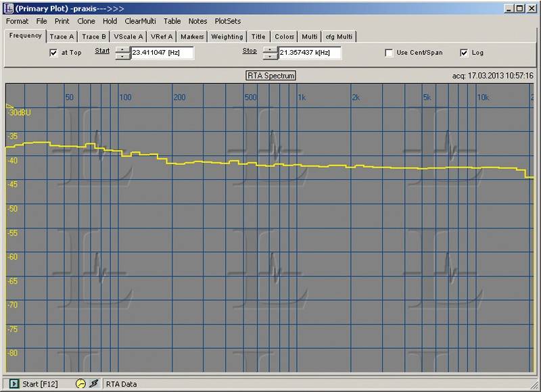This screenshot has height=392, width=541.
Task: Toggle the Log scale checkbox
Action: coord(464,53)
